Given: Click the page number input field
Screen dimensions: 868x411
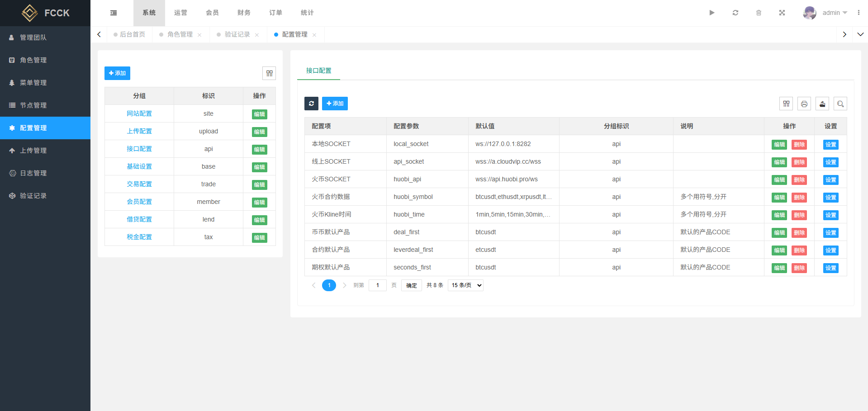Looking at the screenshot, I should pos(377,285).
